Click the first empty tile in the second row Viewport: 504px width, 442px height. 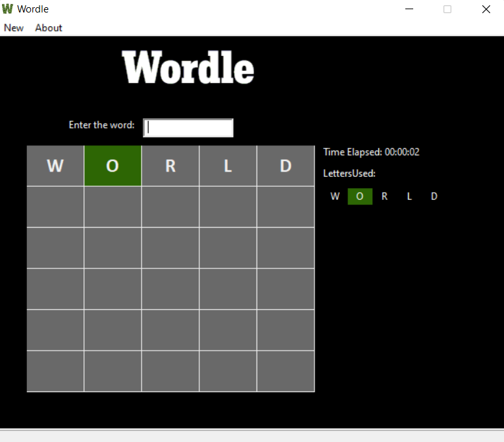point(55,207)
